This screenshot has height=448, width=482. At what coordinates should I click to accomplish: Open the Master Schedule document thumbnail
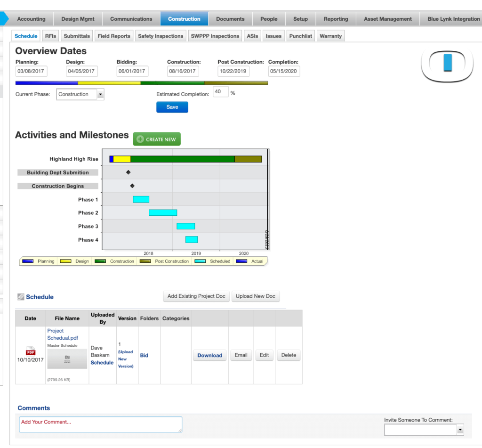pyautogui.click(x=67, y=359)
